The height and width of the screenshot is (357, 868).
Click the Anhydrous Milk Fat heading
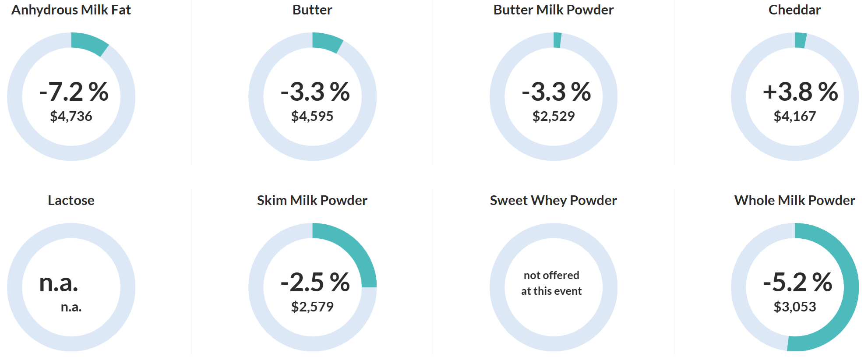click(71, 10)
